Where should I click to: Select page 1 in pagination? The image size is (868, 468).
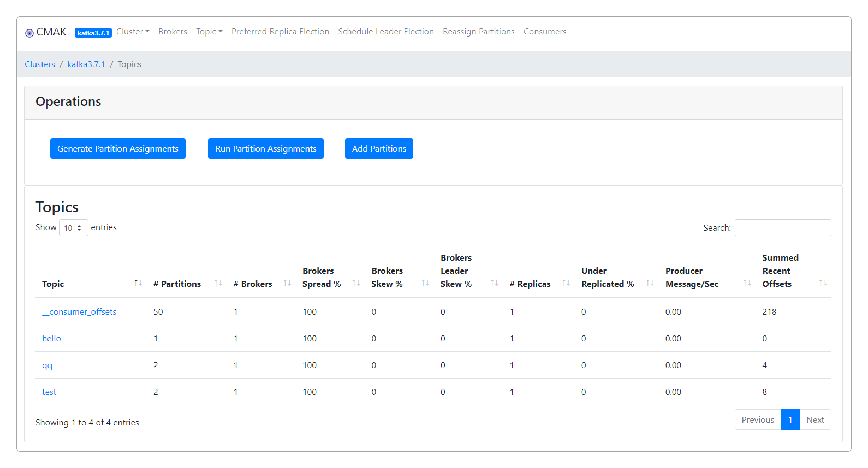tap(790, 419)
